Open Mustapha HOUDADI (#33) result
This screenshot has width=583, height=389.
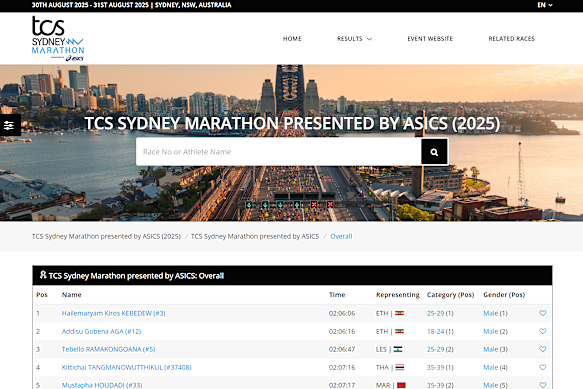coord(102,385)
